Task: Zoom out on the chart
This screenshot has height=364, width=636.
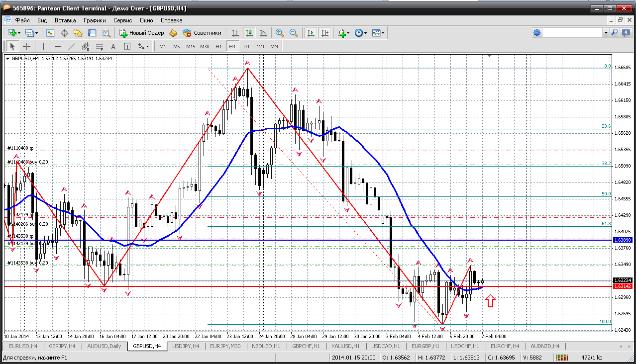Action: [294, 33]
